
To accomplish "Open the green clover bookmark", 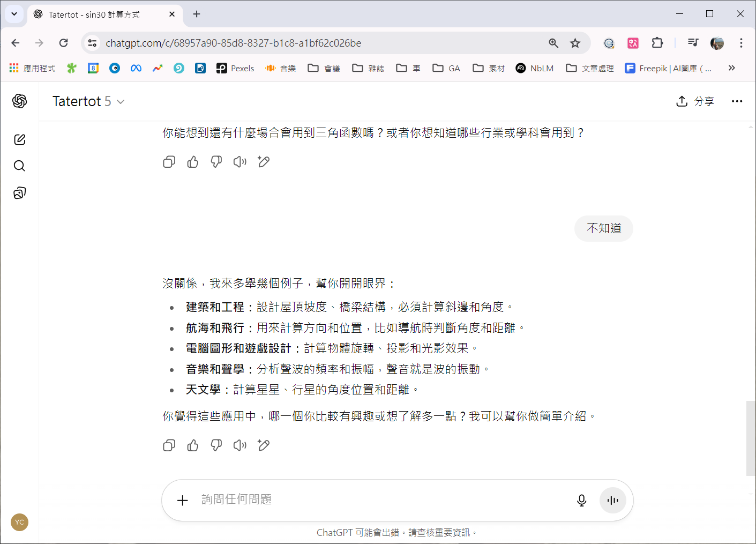I will click(x=72, y=68).
